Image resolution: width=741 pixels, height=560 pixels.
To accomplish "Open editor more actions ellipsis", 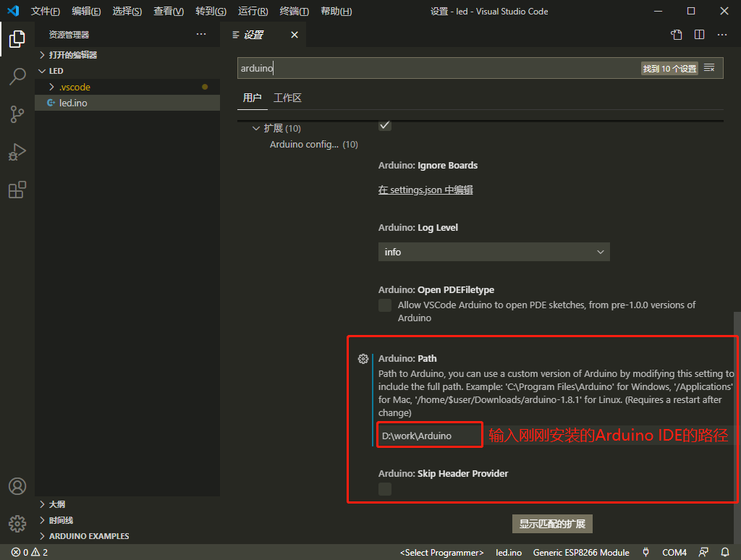I will (722, 35).
